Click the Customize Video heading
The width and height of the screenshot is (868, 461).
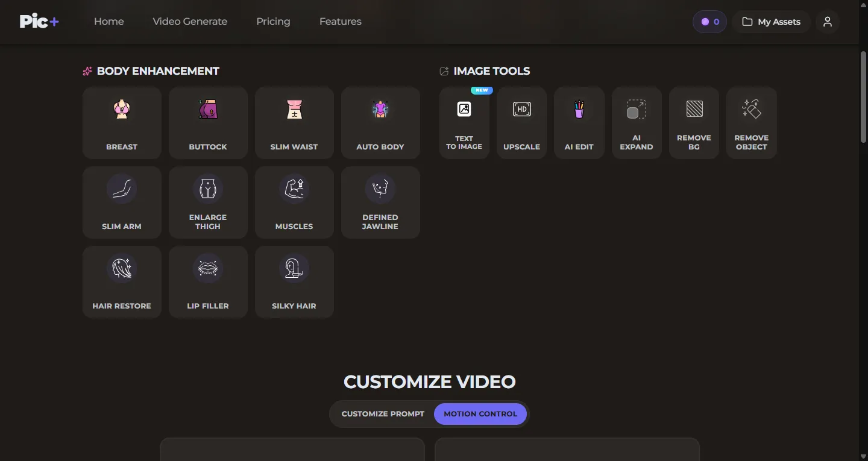tap(430, 382)
